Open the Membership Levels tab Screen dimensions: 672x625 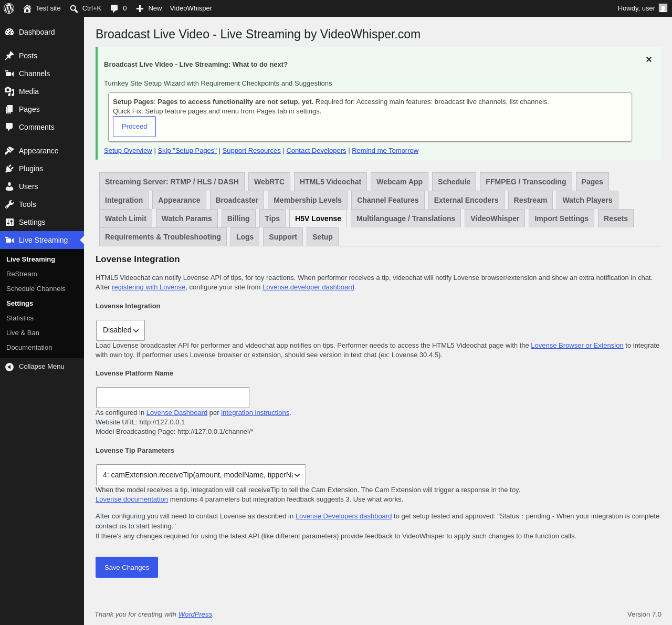click(x=308, y=200)
